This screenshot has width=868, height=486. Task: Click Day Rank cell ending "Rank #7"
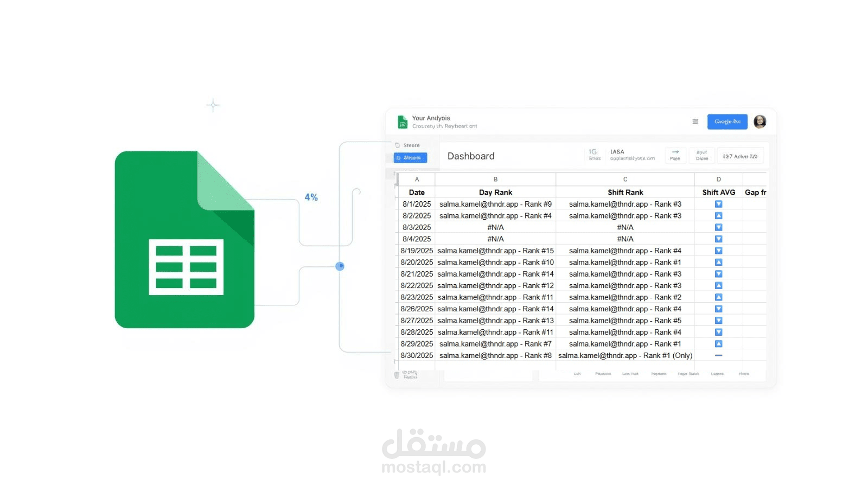[x=495, y=344]
